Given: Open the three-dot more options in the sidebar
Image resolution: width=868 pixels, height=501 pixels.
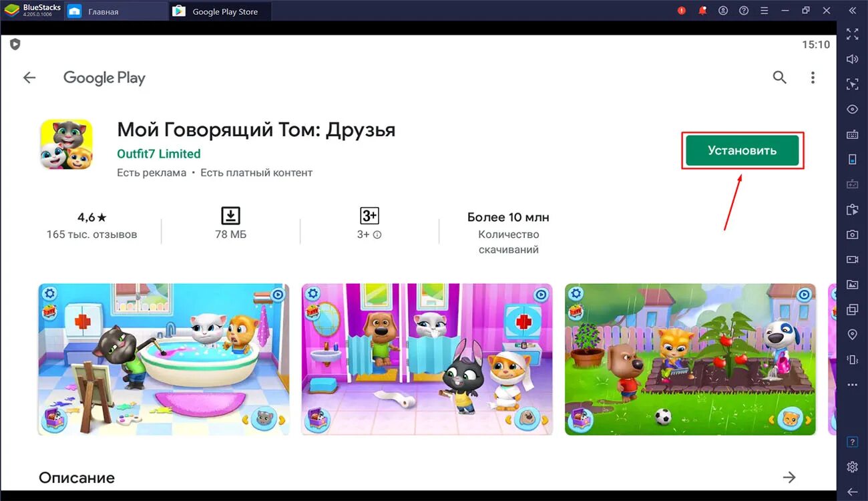Looking at the screenshot, I should pos(852,385).
